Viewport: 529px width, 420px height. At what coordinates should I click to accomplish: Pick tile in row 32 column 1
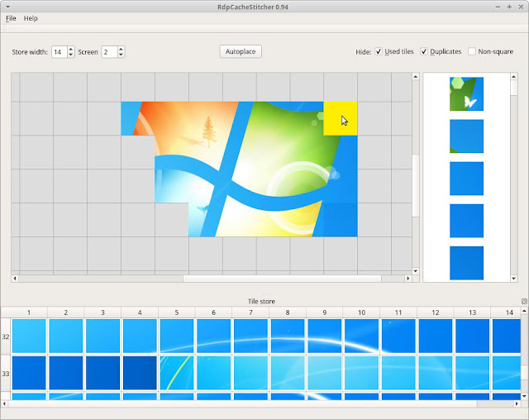tap(29, 336)
